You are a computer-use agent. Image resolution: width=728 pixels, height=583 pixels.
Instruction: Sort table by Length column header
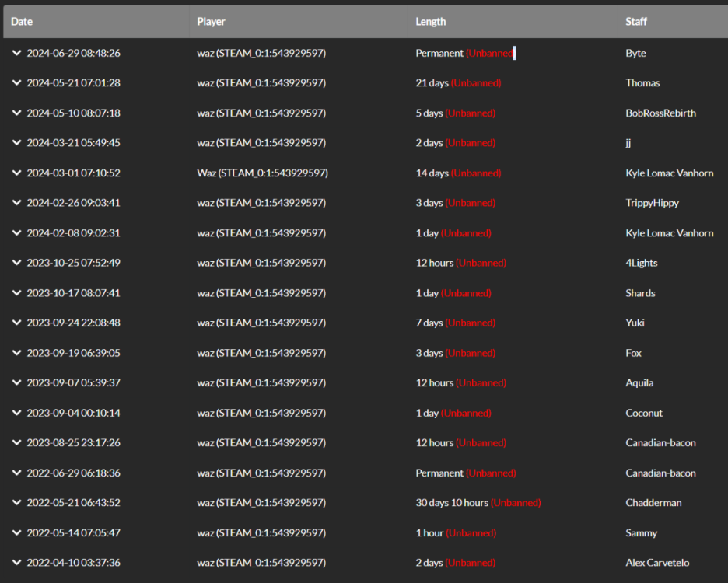pos(431,22)
